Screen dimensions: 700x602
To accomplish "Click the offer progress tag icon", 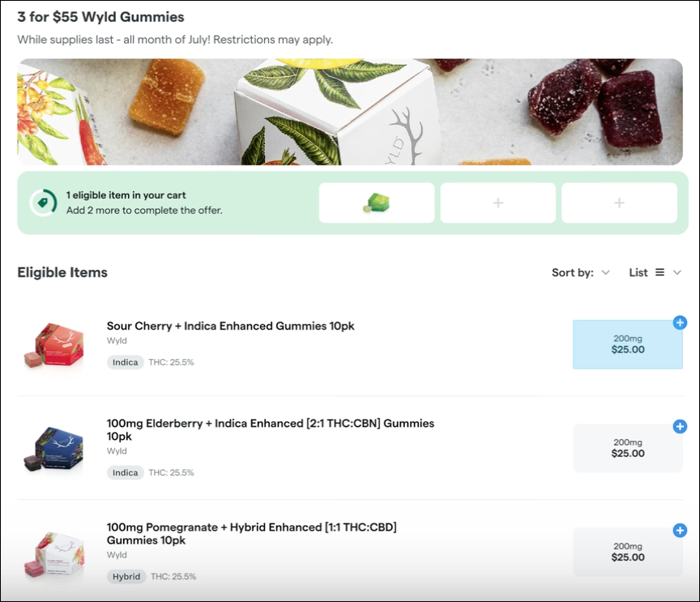I will 43,203.
